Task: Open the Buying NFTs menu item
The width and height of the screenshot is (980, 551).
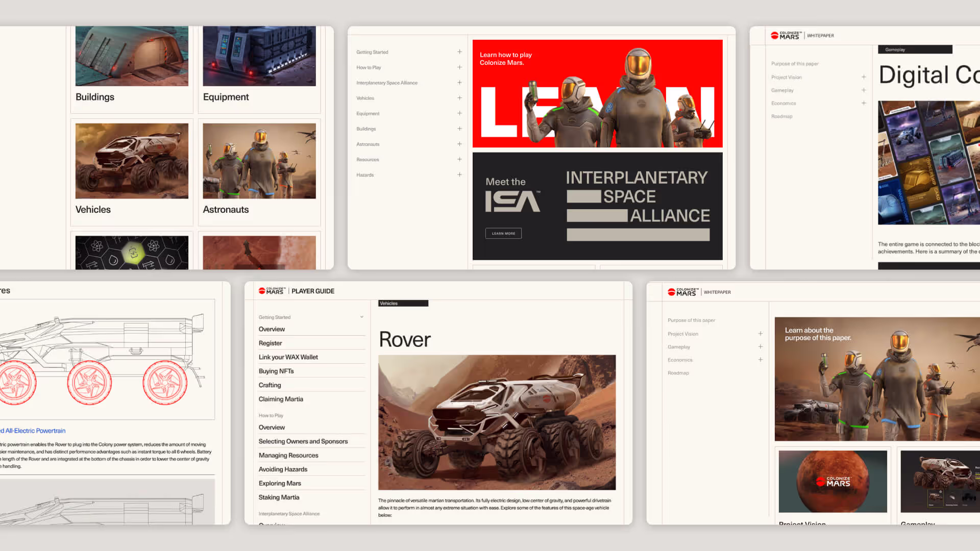Action: pyautogui.click(x=276, y=371)
